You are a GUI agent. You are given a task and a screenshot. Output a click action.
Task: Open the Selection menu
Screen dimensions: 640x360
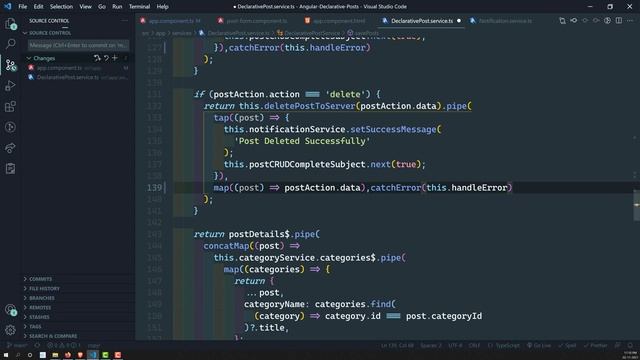click(x=61, y=7)
